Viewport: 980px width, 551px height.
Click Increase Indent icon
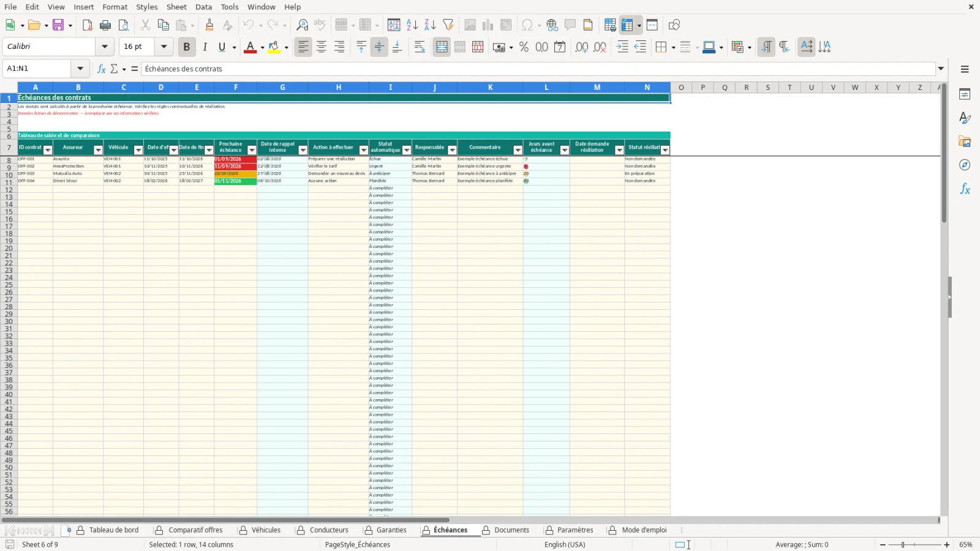pyautogui.click(x=622, y=47)
